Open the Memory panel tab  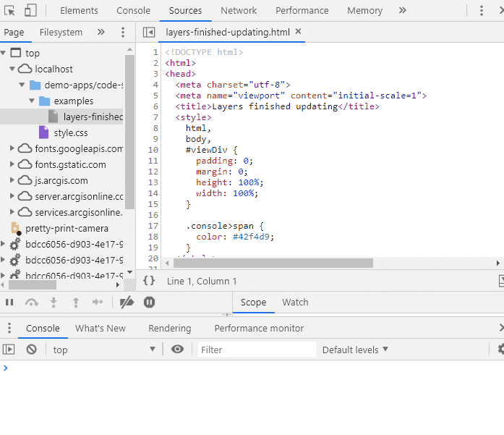click(365, 11)
